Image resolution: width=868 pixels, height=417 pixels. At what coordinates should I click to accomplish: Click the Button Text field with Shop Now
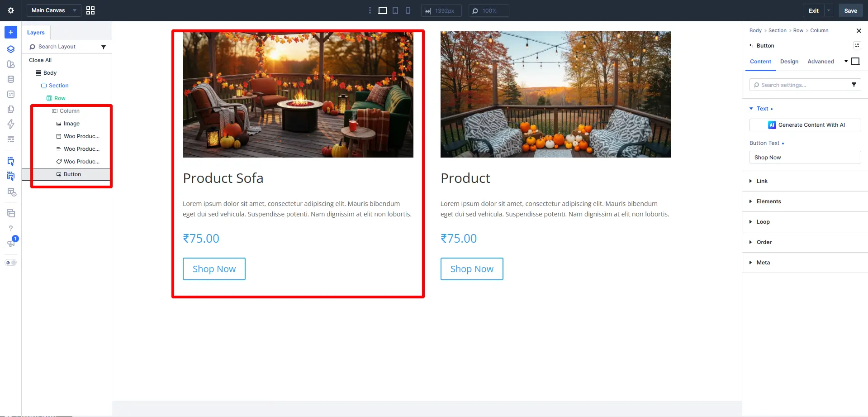click(805, 158)
